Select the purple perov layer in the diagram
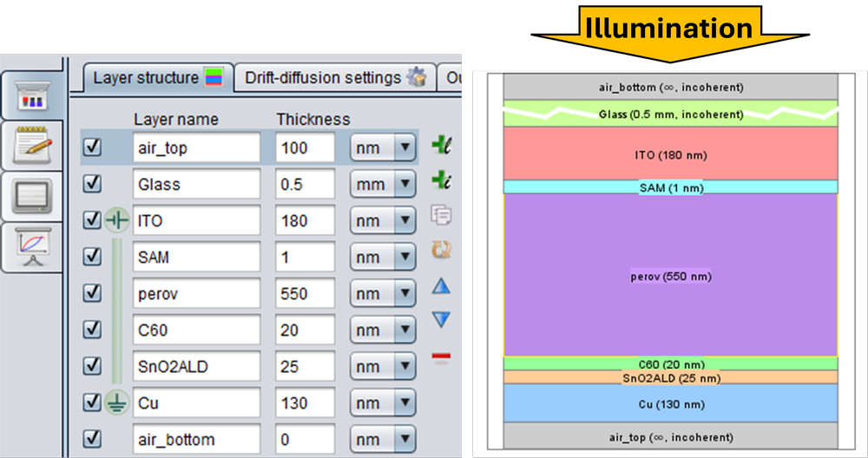Screen dimensions: 868x458 point(670,275)
